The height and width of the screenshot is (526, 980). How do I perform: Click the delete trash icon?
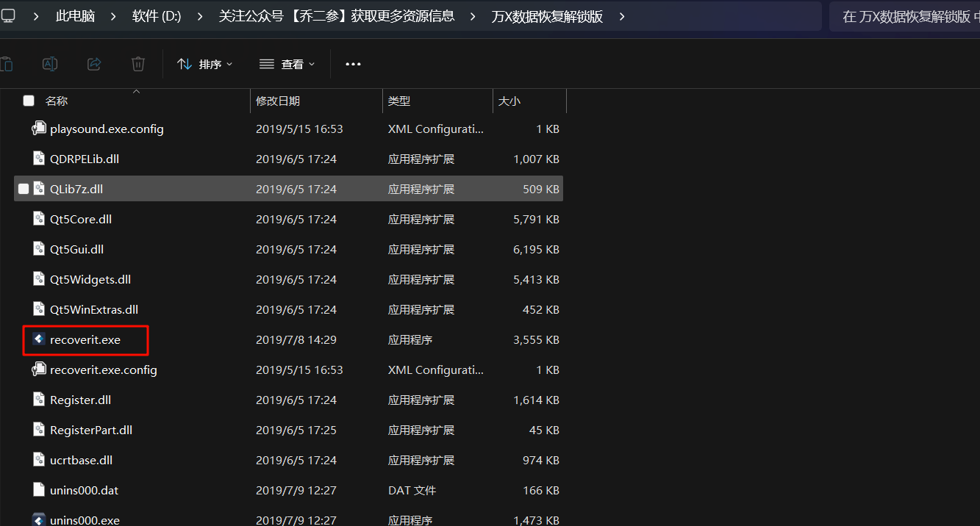[x=138, y=64]
